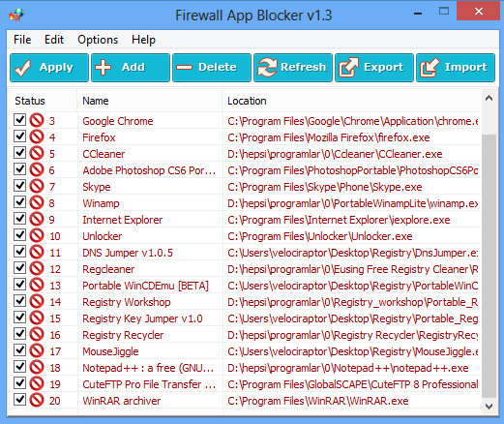Toggle the WinRAR archiver checkbox
The image size is (504, 424).
pyautogui.click(x=19, y=399)
